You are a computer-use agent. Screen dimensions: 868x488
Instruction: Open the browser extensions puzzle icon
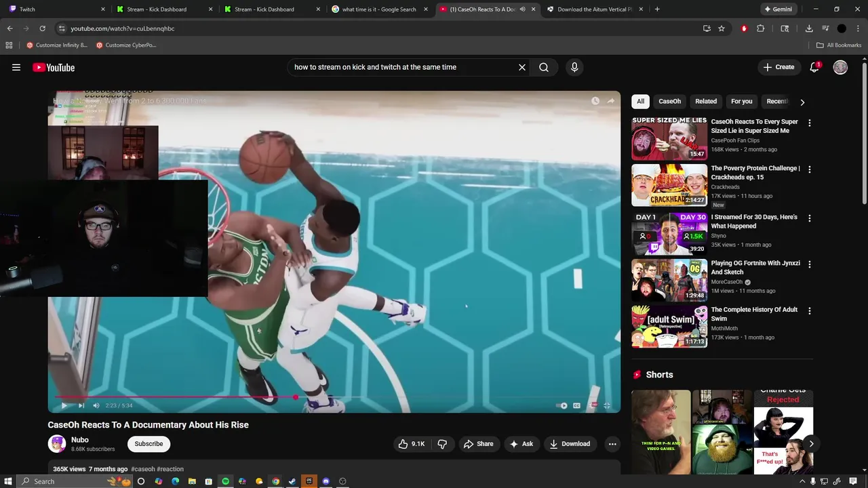(761, 28)
